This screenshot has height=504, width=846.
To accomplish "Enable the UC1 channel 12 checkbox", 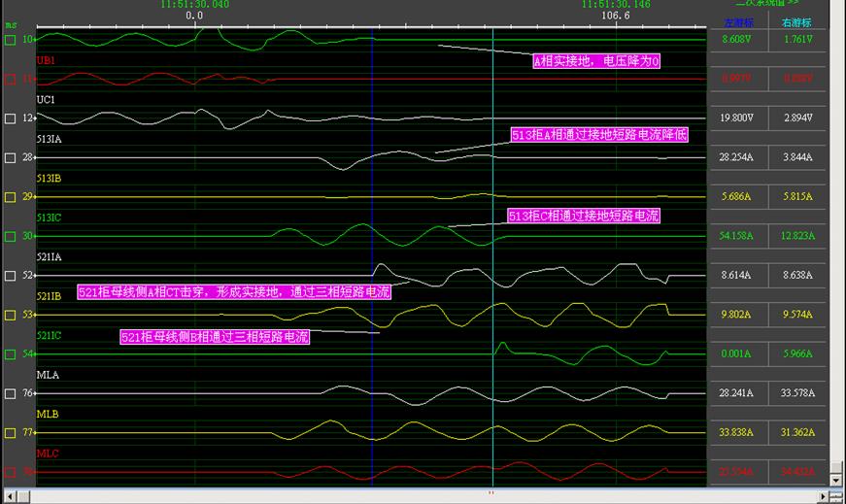I will coord(10,118).
